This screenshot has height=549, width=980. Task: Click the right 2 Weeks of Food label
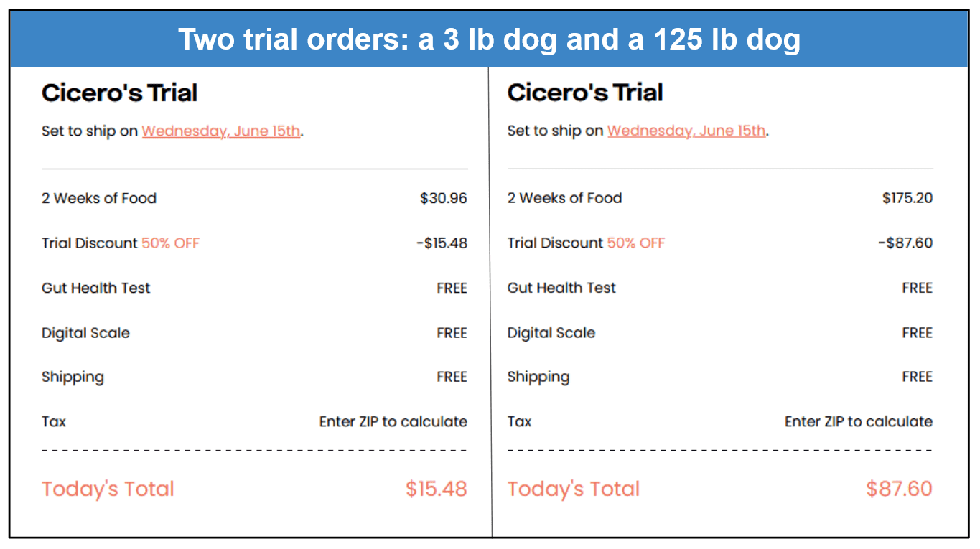pyautogui.click(x=564, y=198)
